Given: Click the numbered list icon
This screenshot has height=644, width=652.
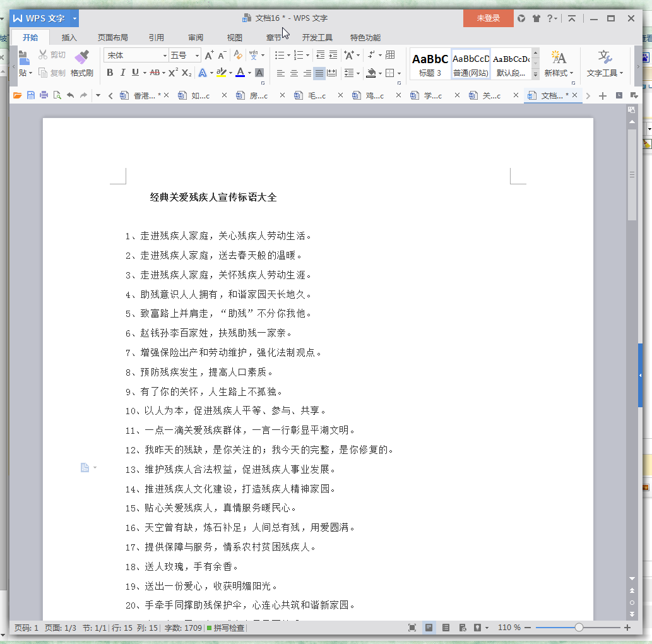Looking at the screenshot, I should pos(299,56).
